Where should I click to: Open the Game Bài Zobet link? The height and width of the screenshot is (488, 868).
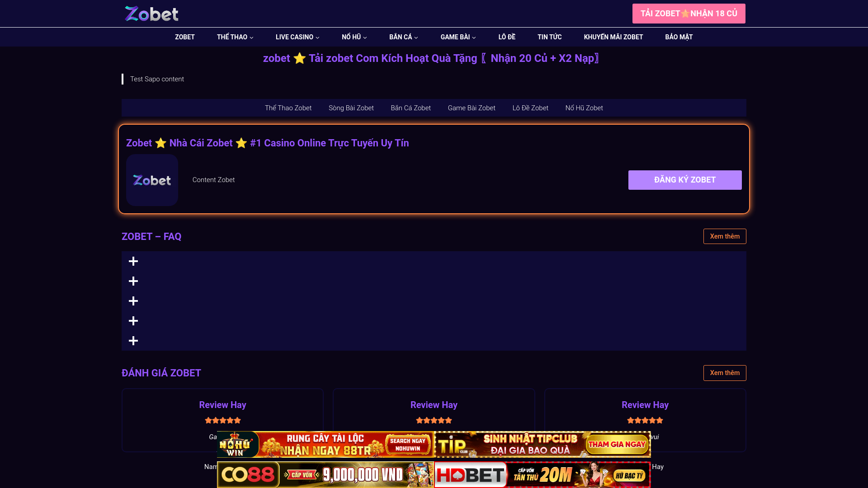[x=472, y=108]
